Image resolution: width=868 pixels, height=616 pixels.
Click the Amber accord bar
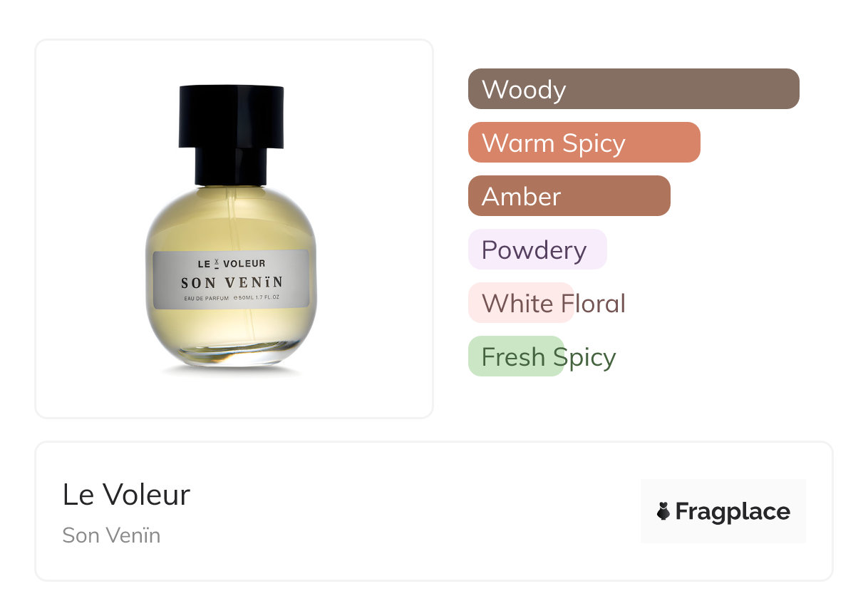[569, 196]
